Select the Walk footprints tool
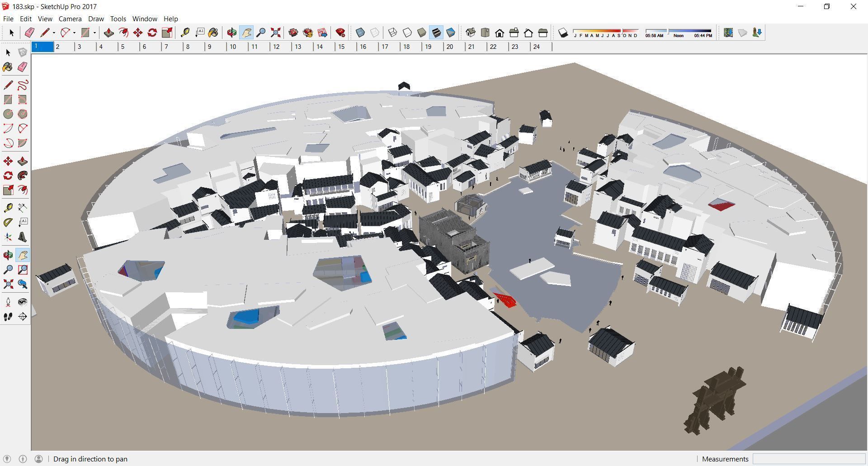This screenshot has width=868, height=466. click(8, 317)
